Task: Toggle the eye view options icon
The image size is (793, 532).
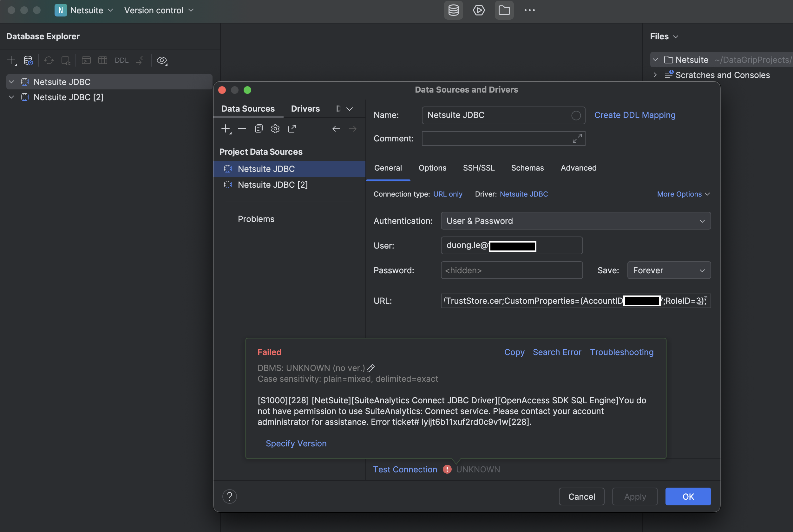Action: (161, 60)
